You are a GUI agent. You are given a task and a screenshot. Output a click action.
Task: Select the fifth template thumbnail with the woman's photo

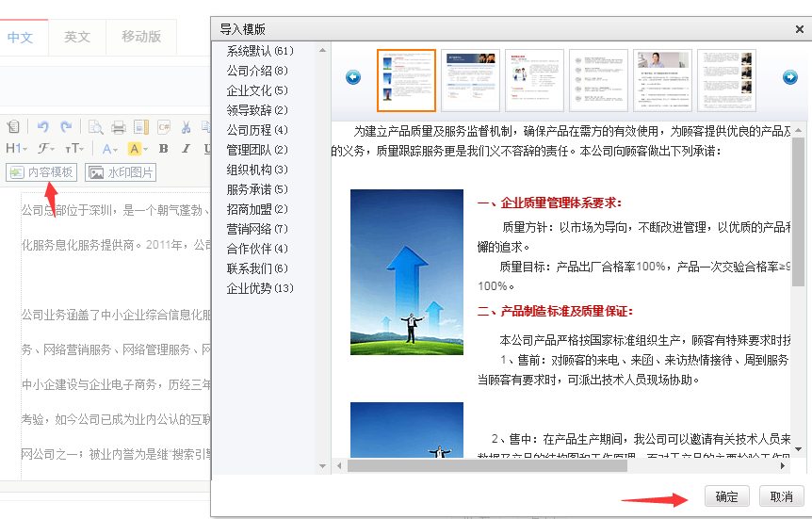point(663,80)
